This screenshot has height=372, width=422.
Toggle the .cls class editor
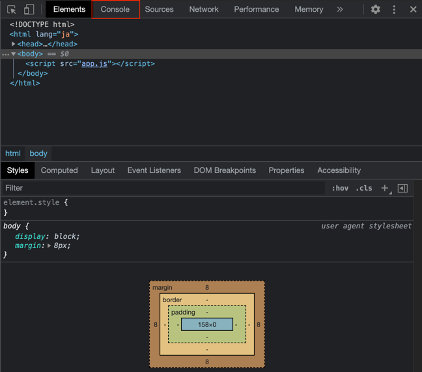364,188
